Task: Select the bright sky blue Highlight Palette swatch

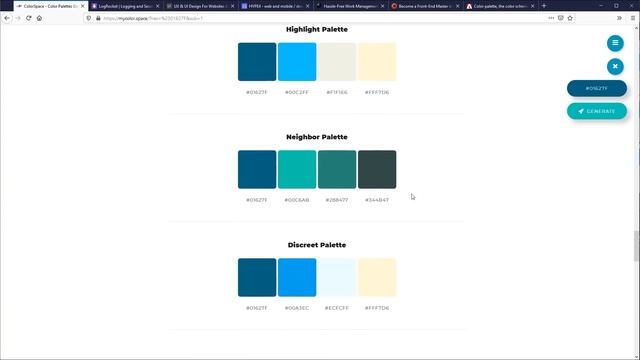Action: coord(297,62)
